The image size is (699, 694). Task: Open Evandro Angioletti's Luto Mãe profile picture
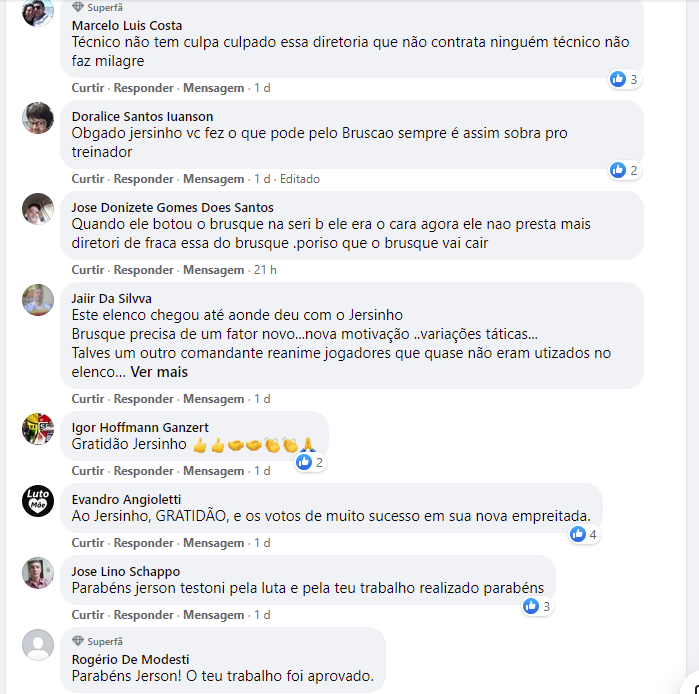tap(38, 501)
